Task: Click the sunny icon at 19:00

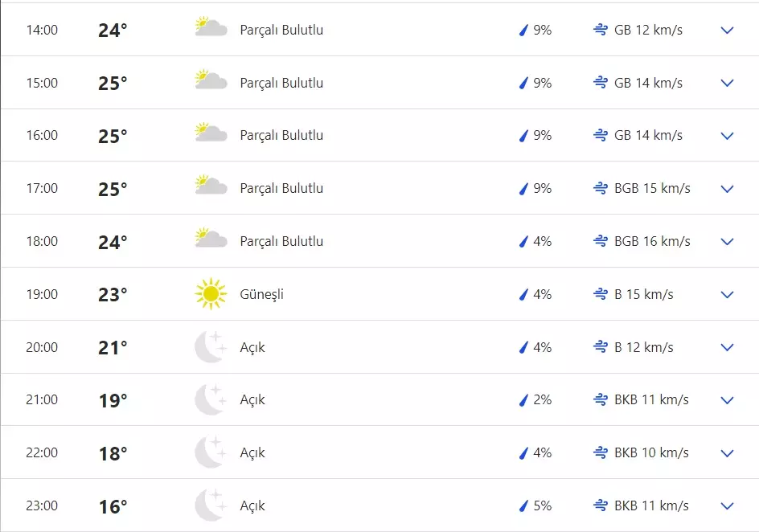Action: point(211,294)
